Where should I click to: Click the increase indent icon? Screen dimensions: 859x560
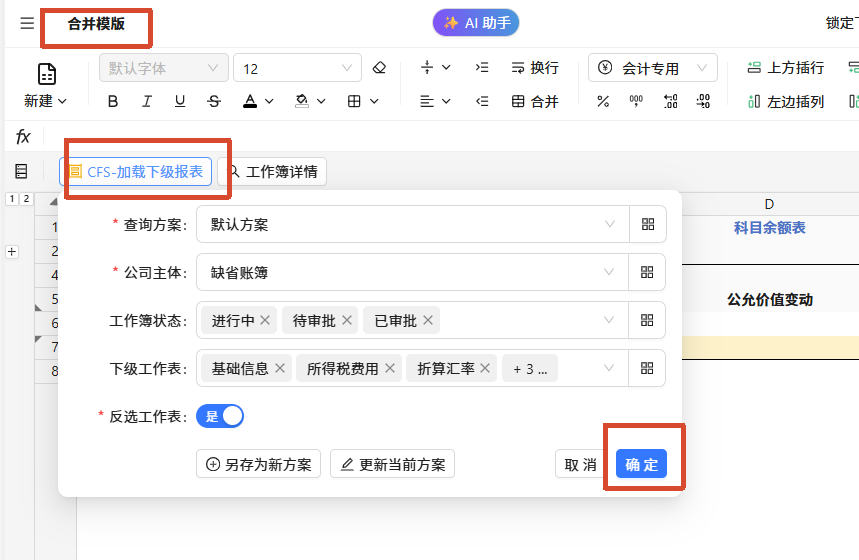[x=482, y=67]
